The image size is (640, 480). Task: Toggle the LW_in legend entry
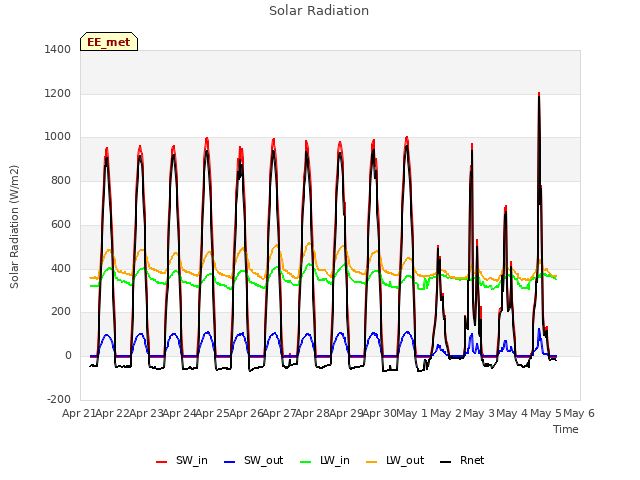(x=325, y=460)
